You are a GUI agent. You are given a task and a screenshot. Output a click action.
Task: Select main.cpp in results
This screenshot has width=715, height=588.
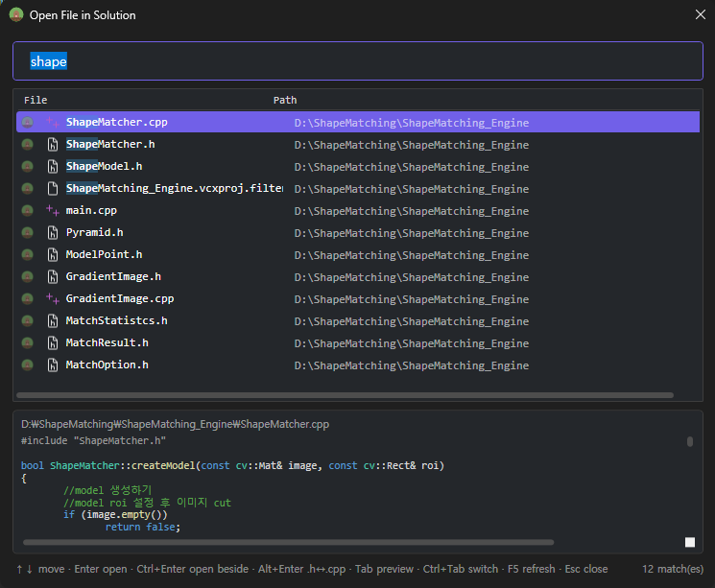[x=357, y=211]
